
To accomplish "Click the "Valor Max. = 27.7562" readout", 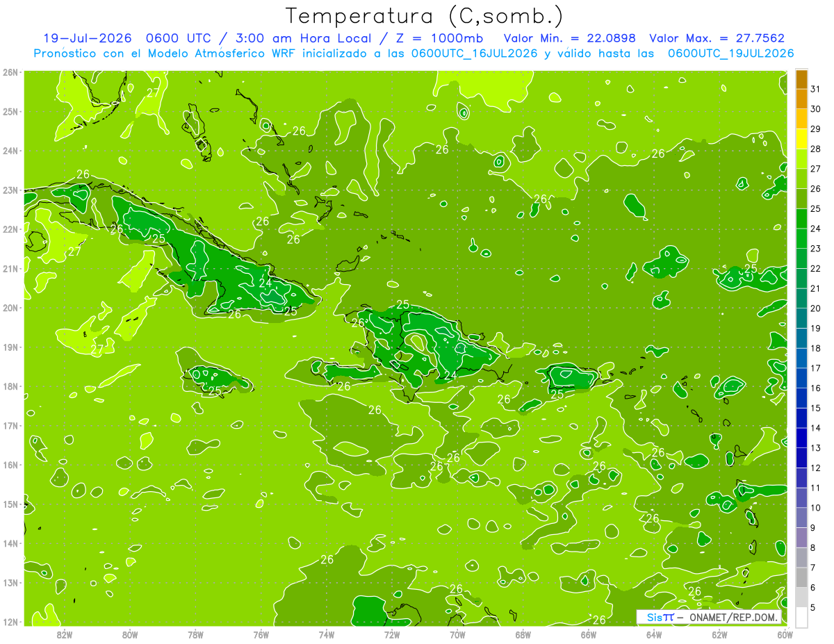I will (717, 38).
